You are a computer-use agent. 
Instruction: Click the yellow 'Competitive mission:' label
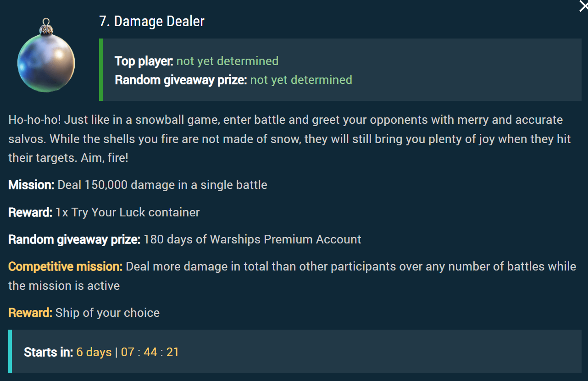point(65,266)
